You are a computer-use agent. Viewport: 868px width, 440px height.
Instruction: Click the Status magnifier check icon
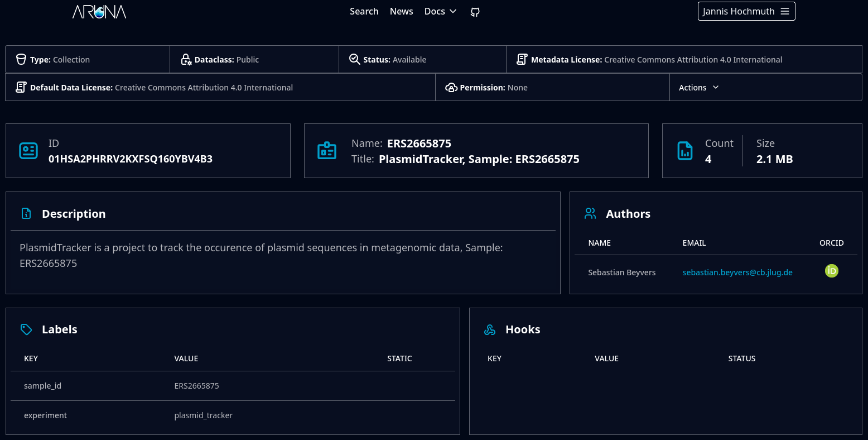[354, 59]
